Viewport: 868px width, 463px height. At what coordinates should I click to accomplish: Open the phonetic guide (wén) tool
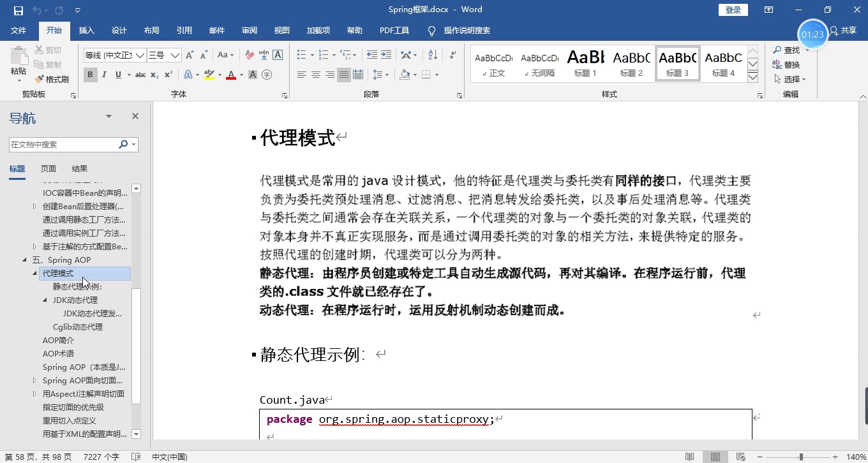[264, 55]
